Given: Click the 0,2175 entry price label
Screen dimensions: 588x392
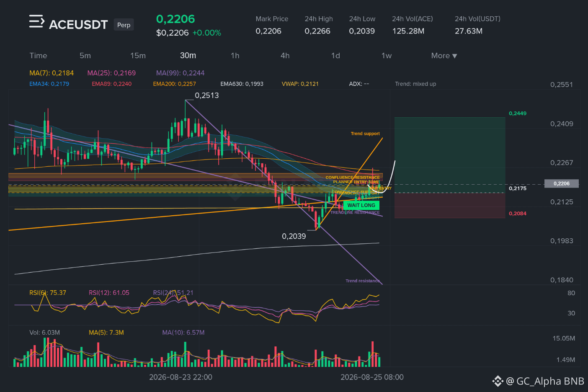Looking at the screenshot, I should pyautogui.click(x=518, y=188).
